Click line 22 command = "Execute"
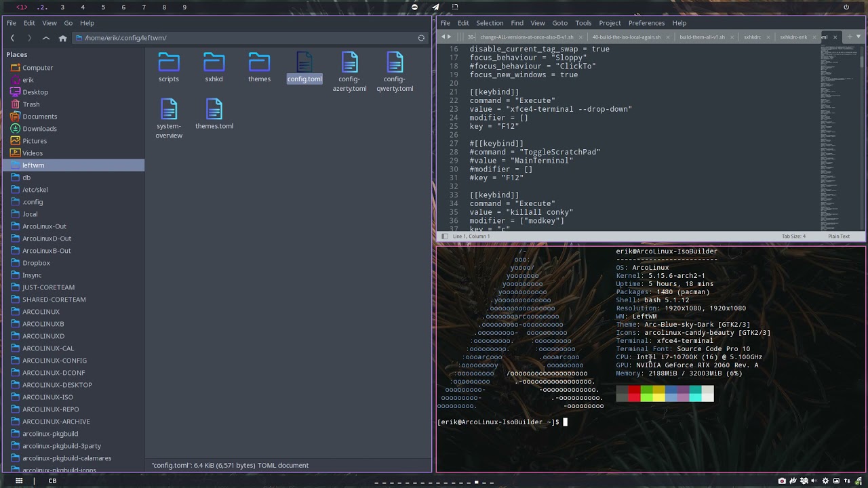The width and height of the screenshot is (868, 488). [512, 100]
